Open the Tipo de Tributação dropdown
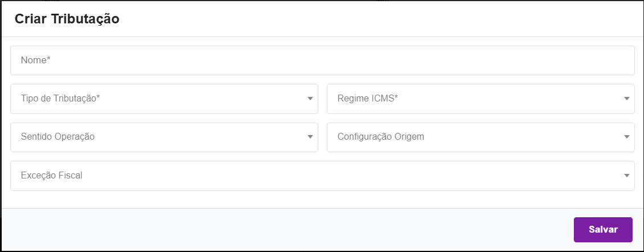 pos(164,99)
